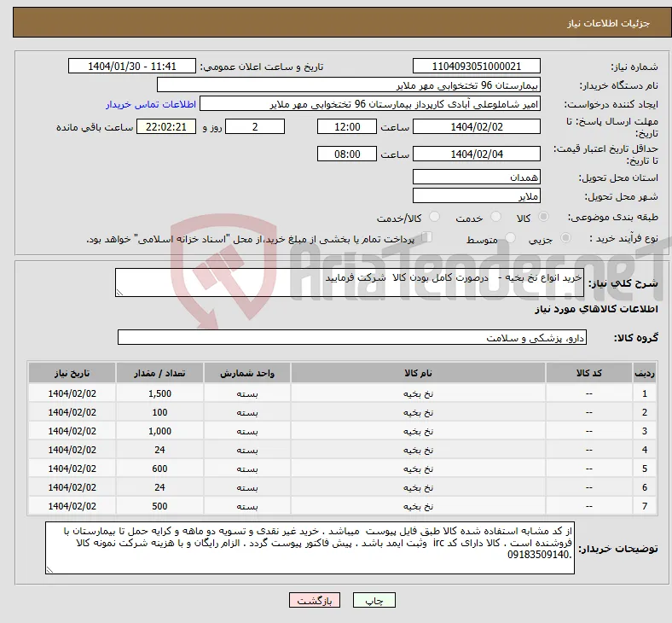Select the کالا radio button
The width and height of the screenshot is (672, 623).
pos(543,217)
